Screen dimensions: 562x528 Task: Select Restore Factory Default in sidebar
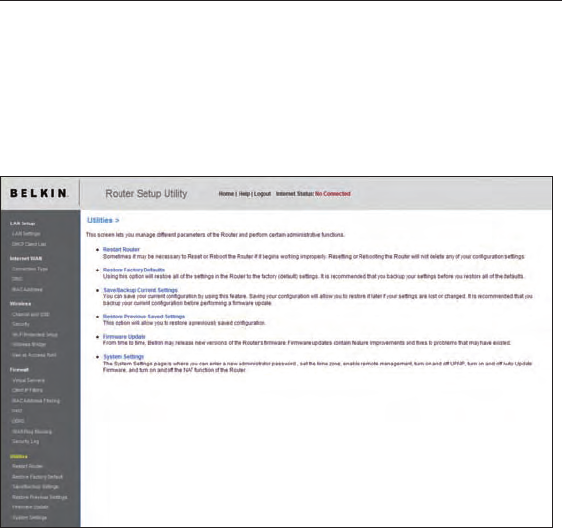(37, 477)
